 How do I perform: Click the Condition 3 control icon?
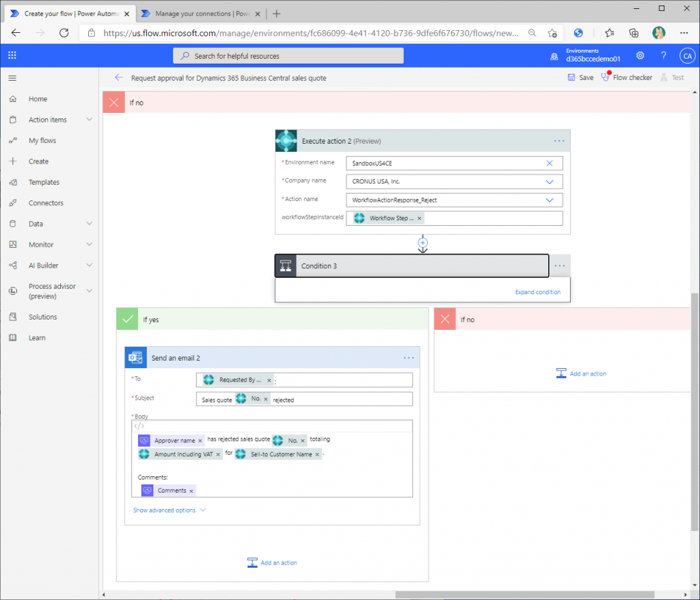click(286, 266)
